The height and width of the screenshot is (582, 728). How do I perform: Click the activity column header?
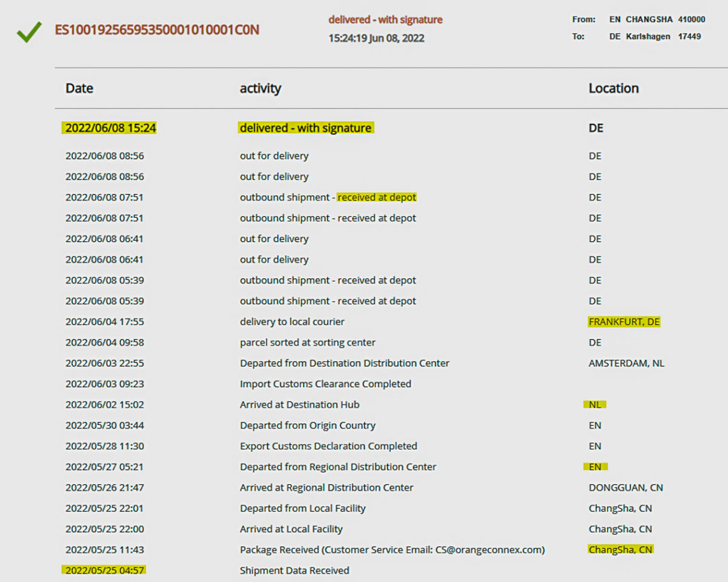pyautogui.click(x=260, y=89)
